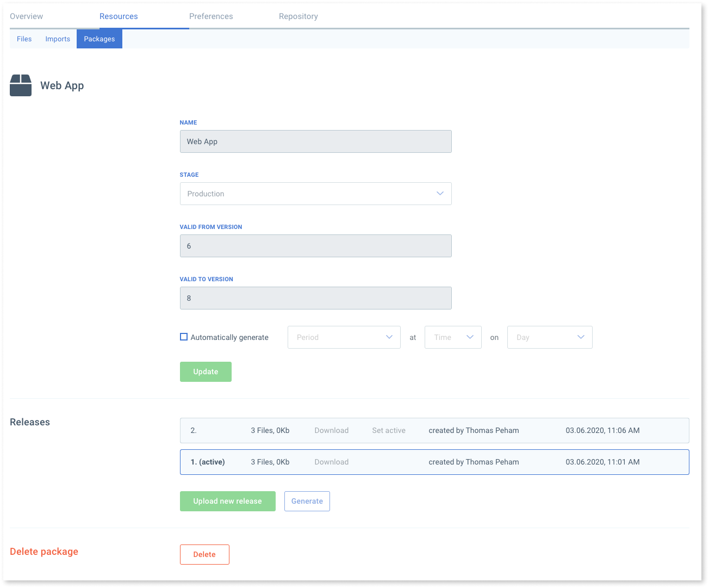The width and height of the screenshot is (709, 588).
Task: Open the Day selection dropdown
Action: (550, 337)
